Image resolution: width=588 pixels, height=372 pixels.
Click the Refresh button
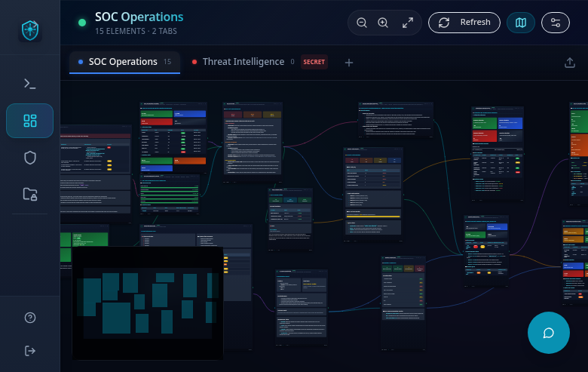pyautogui.click(x=464, y=23)
